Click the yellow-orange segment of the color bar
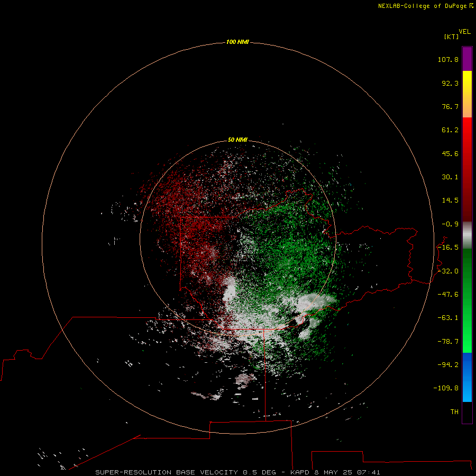This screenshot has height=476, width=476. click(x=467, y=94)
